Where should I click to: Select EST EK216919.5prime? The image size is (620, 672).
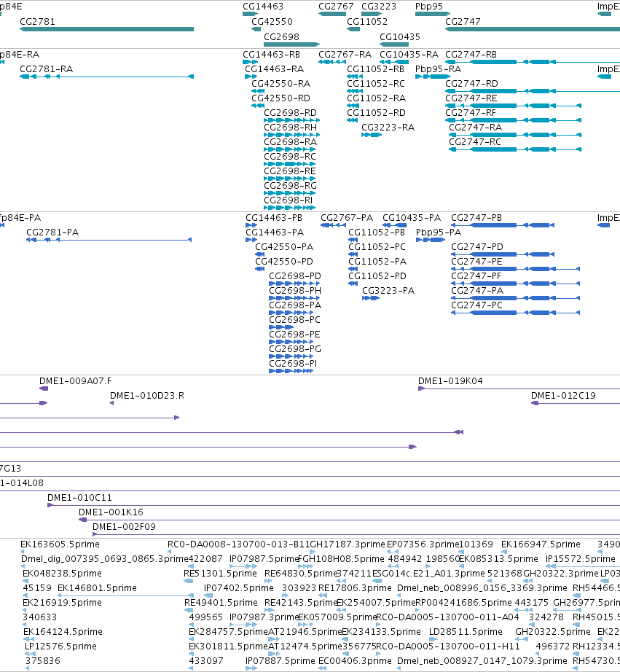coord(62,603)
